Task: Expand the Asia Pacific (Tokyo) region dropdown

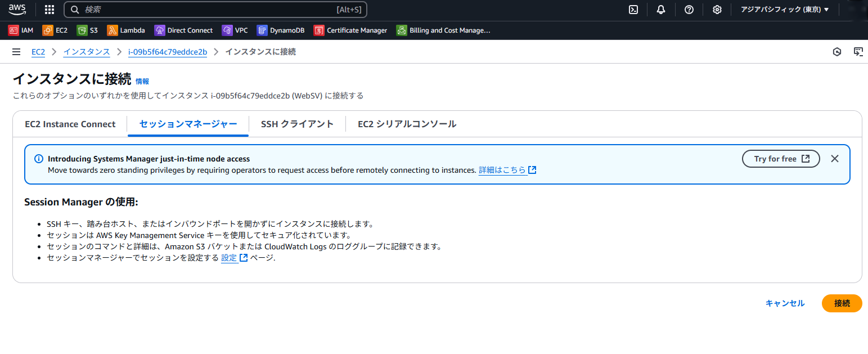Action: pos(785,10)
